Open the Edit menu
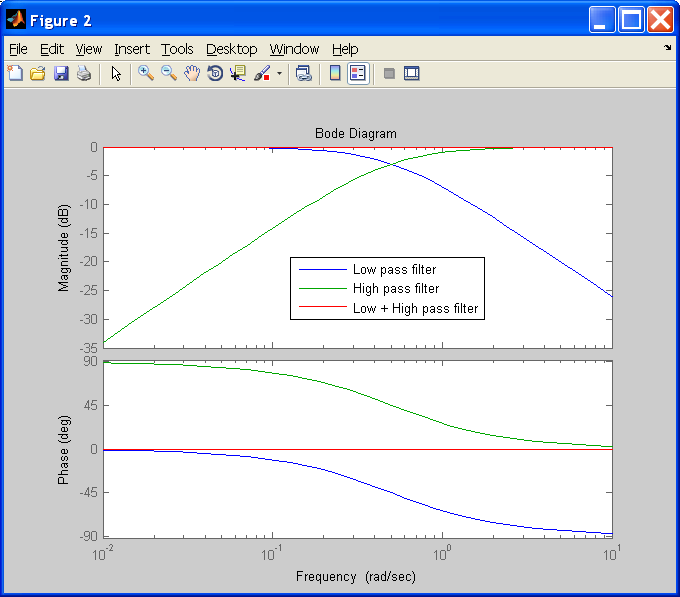 click(x=52, y=49)
